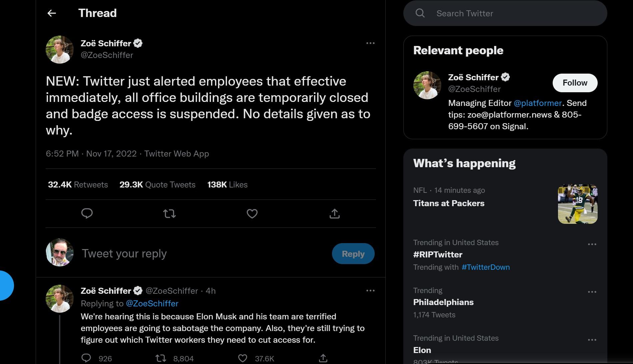Open more options on Philadelphians trend
Image resolution: width=633 pixels, height=364 pixels.
pos(592,292)
